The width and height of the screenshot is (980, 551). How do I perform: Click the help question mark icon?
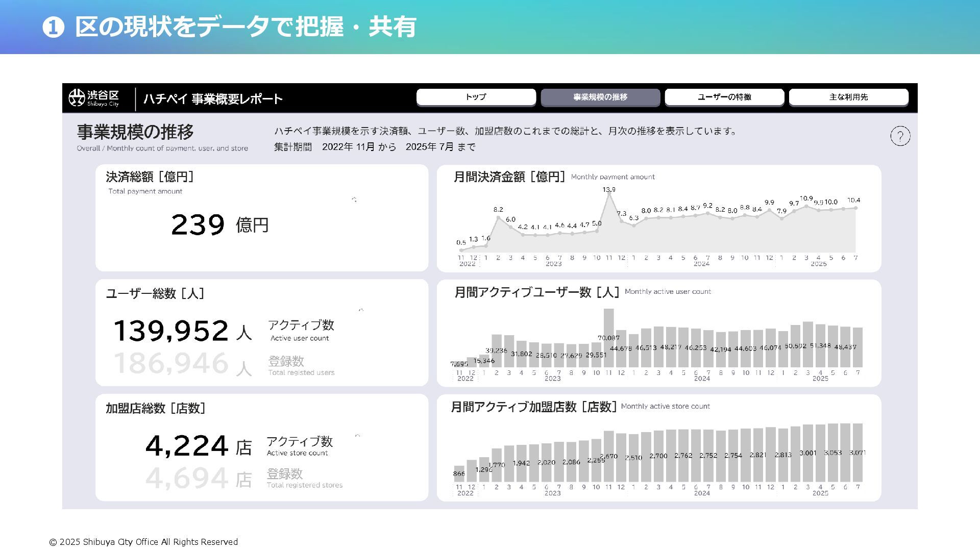[900, 136]
